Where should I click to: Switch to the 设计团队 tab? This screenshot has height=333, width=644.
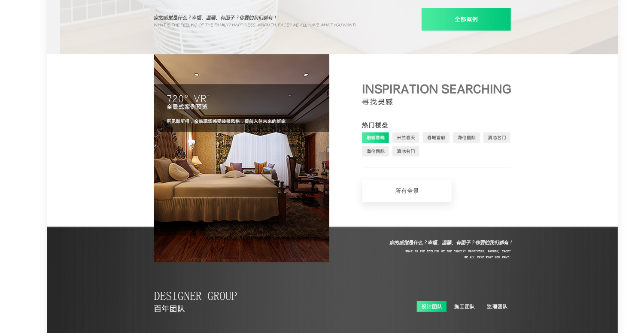pos(431,306)
